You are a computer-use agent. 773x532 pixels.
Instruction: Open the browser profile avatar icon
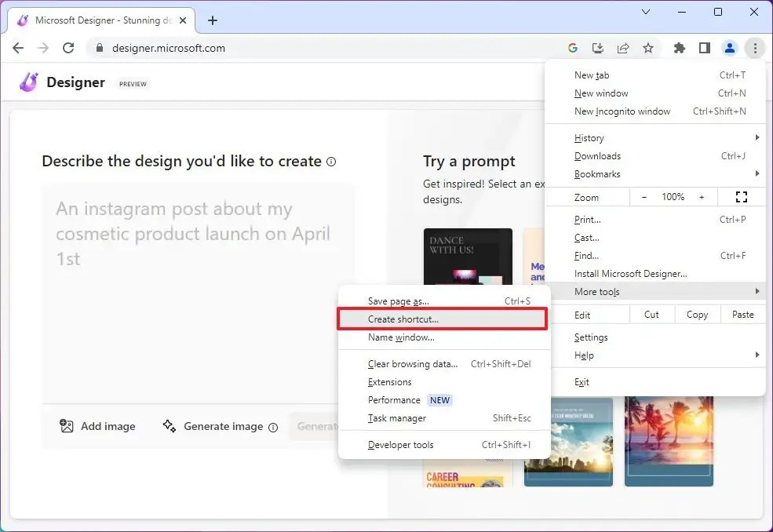pyautogui.click(x=730, y=48)
